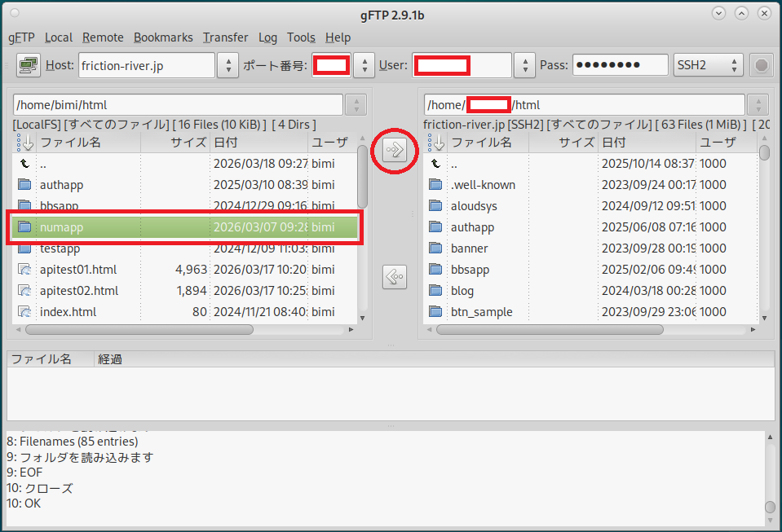Select the apitest01.html file icon
Viewport: 782px width, 532px height.
pos(24,270)
